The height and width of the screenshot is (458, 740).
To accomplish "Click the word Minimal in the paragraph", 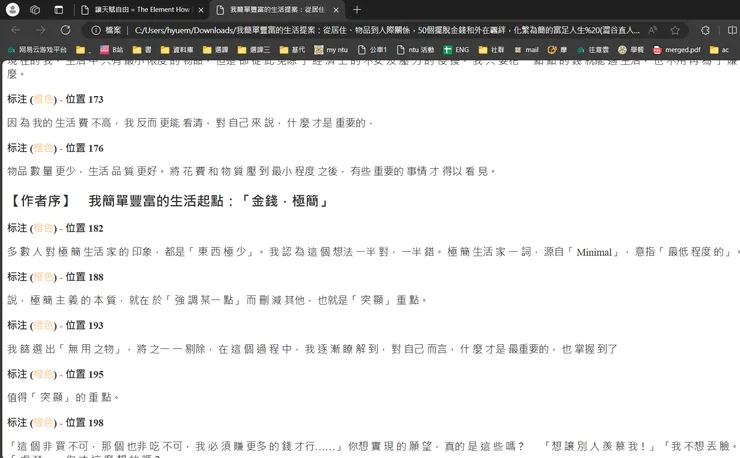I will (x=594, y=252).
